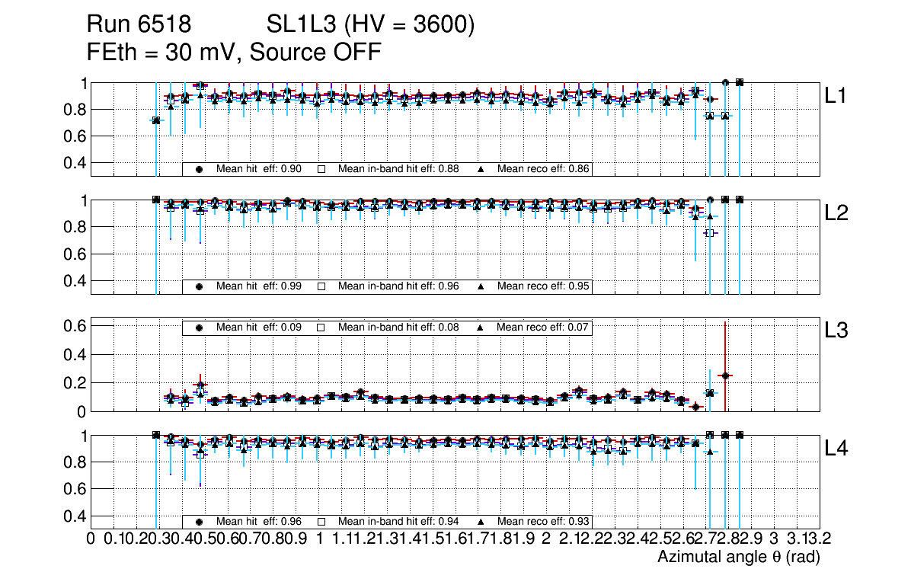Click the open square marker in L1 legend
This screenshot has width=911, height=588.
point(321,169)
